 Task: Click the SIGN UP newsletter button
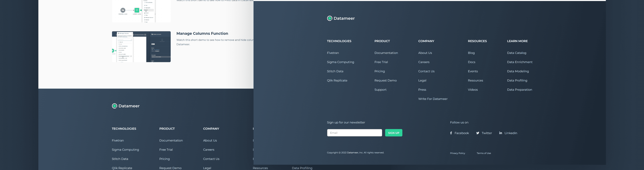tap(394, 133)
